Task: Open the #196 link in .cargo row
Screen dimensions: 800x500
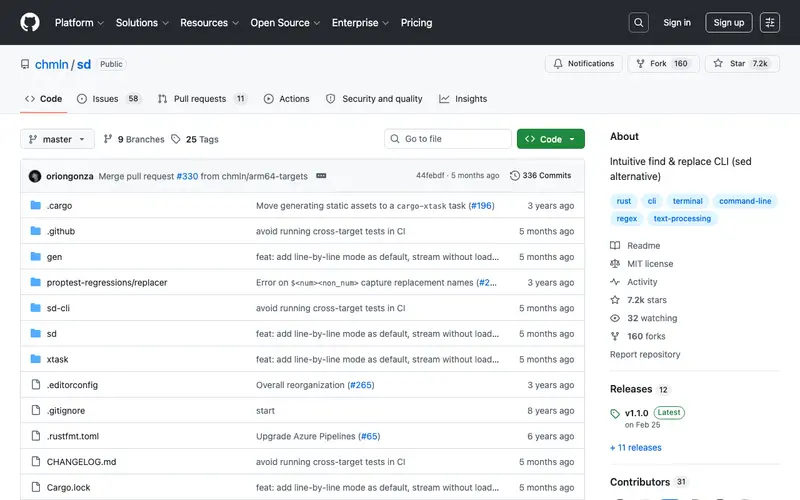Action: tap(481, 206)
